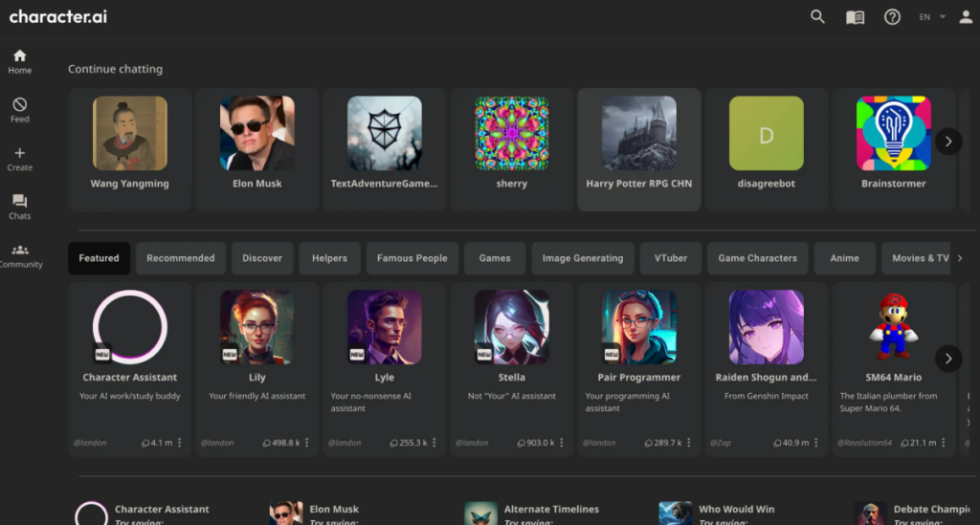Open more options on Pair Programmer card
The image size is (980, 525).
point(689,443)
